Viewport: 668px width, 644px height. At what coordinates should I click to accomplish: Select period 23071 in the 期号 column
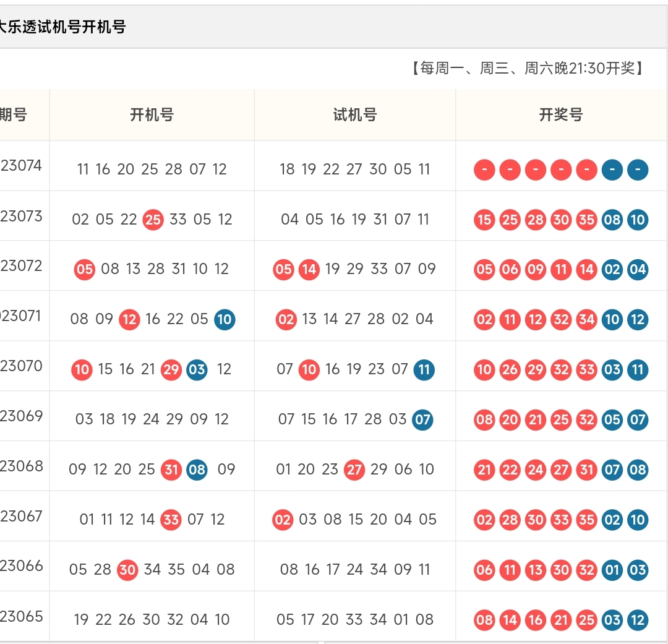coord(20,316)
